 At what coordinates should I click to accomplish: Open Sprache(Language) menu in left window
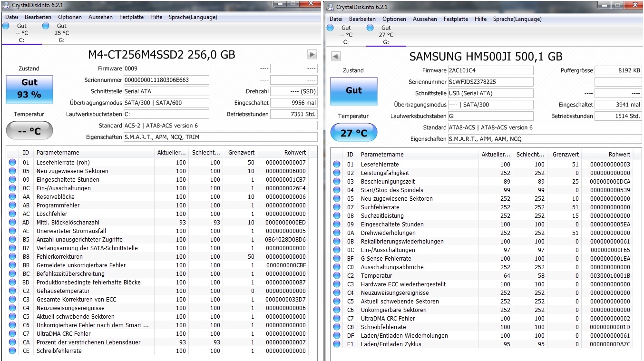(x=193, y=17)
